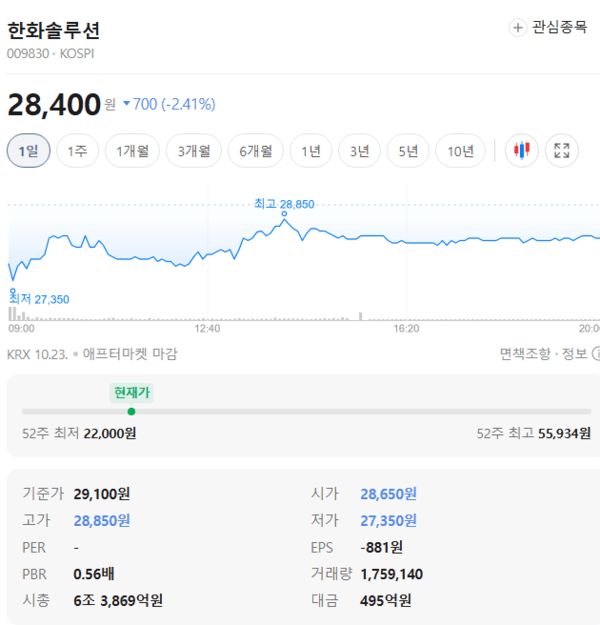Screen dimensions: 600x625
Task: Click the 대금 495억원 value
Action: pyautogui.click(x=386, y=600)
